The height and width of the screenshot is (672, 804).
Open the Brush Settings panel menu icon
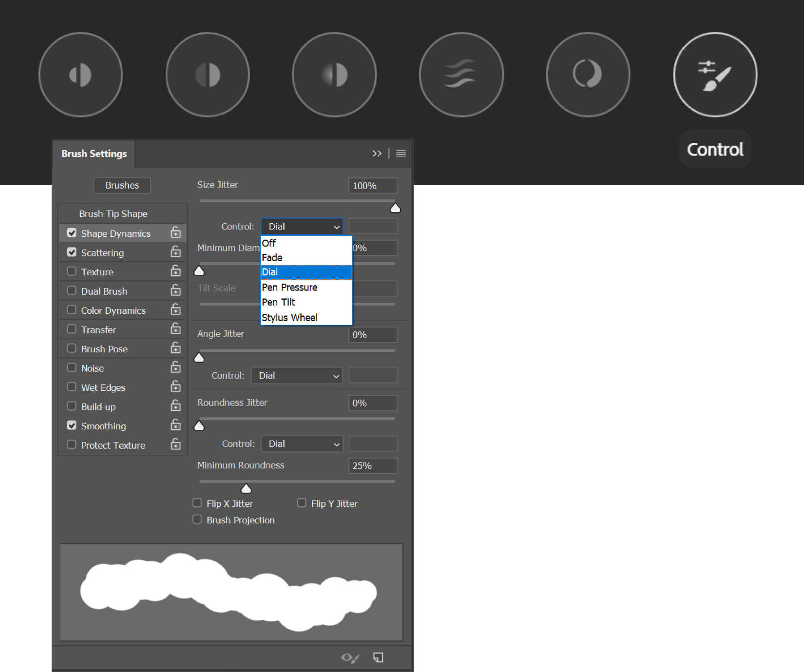[401, 154]
